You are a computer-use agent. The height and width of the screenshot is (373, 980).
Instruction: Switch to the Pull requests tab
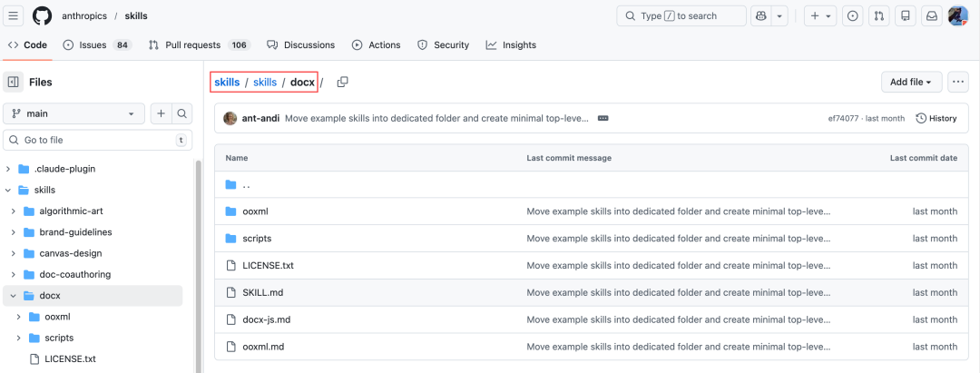200,45
